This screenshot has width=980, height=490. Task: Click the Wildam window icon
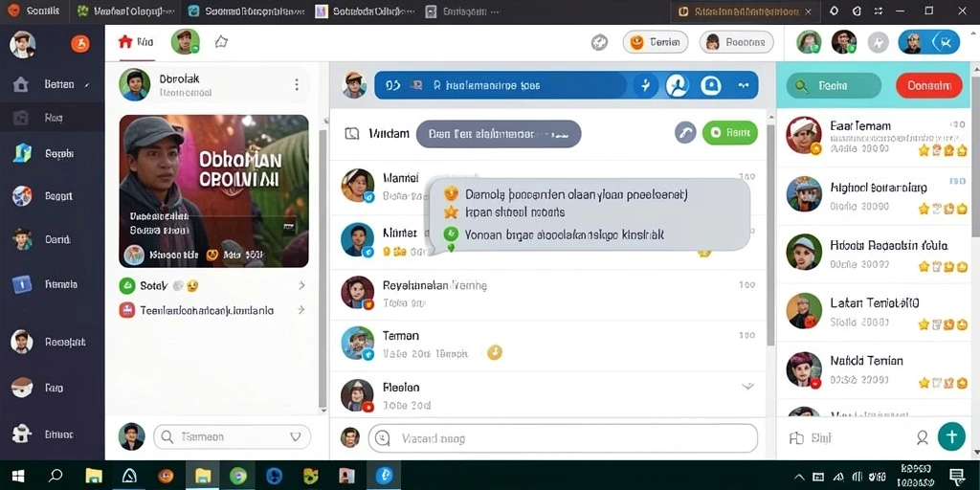[352, 133]
